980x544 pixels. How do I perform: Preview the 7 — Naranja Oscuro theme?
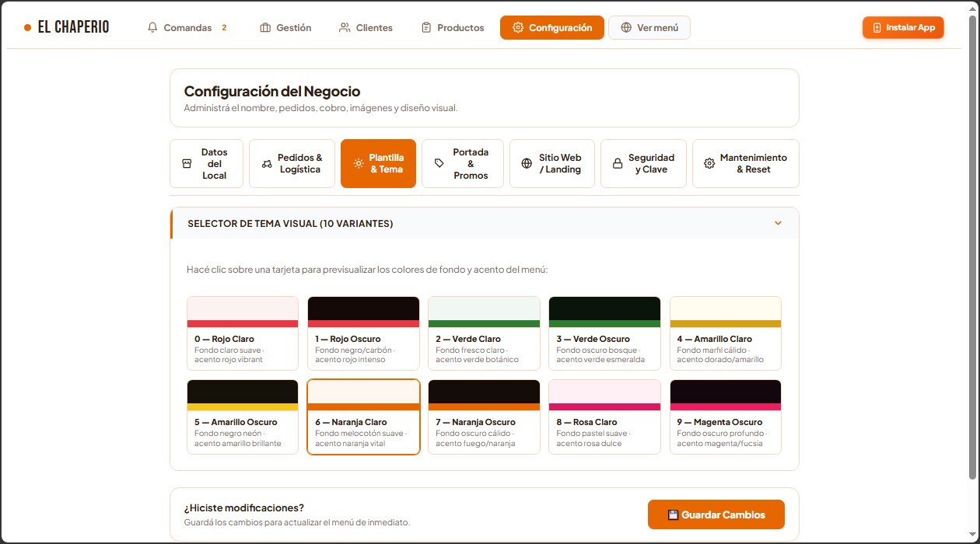coord(484,417)
